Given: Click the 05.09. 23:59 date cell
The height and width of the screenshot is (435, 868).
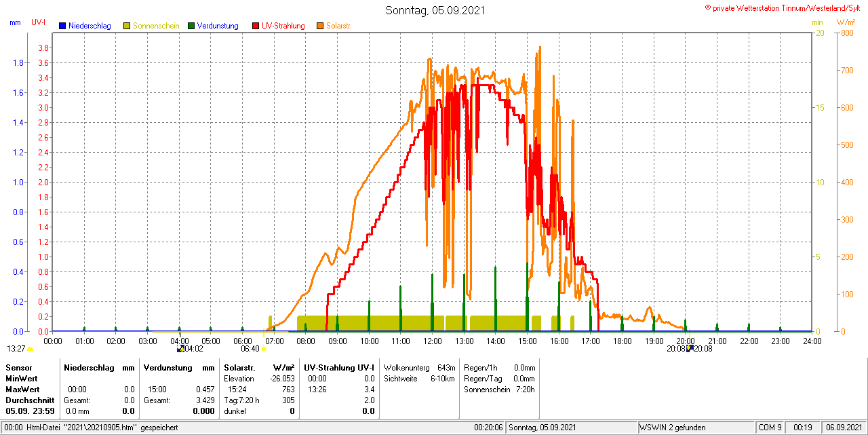Looking at the screenshot, I should 30,411.
